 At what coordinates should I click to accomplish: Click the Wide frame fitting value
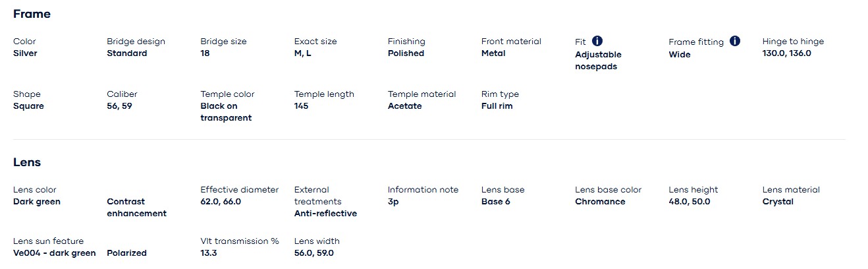coord(680,55)
